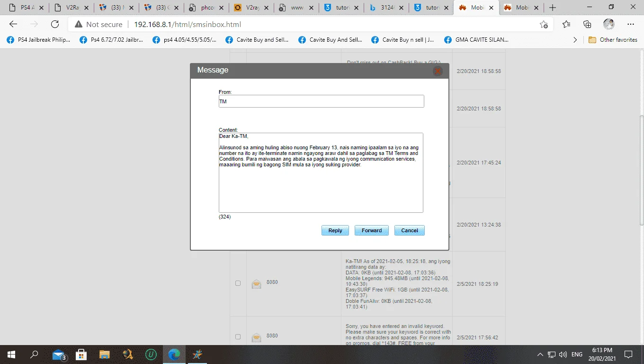Screen dimensions: 644x364
Task: Open Ps4 6.72/7.02 Jailbr... bookmark
Action: tap(112, 40)
